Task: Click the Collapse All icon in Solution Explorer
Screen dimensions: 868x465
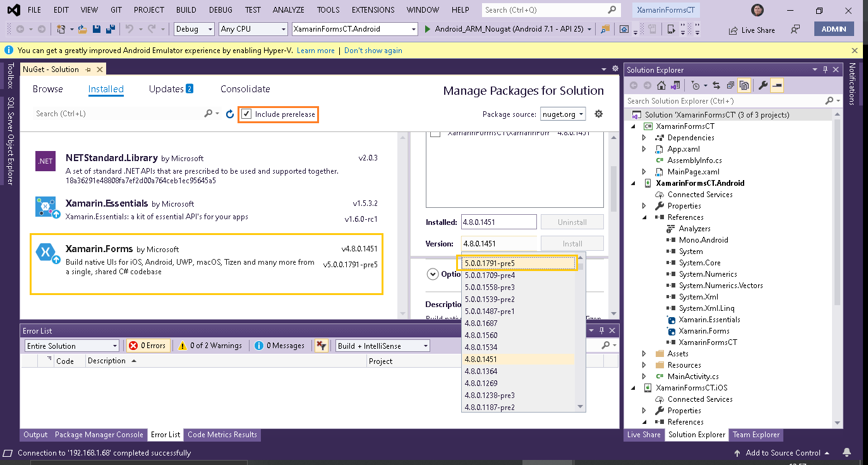Action: (x=730, y=85)
